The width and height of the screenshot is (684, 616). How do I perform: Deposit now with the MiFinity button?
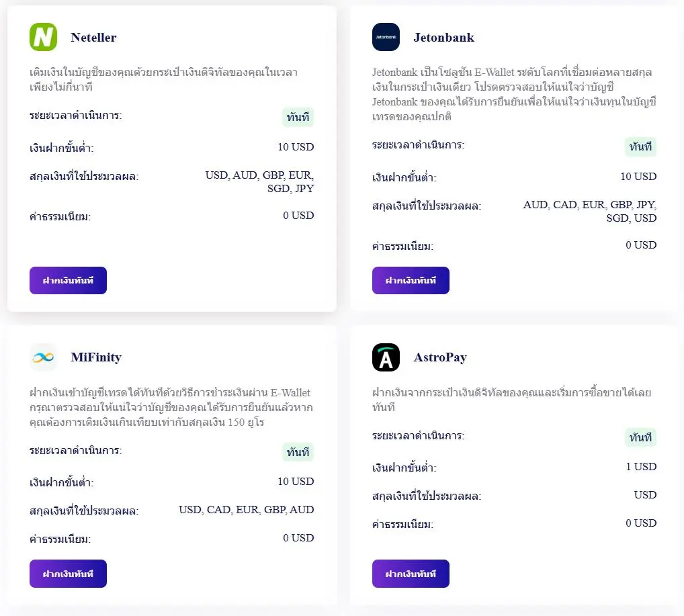click(68, 574)
